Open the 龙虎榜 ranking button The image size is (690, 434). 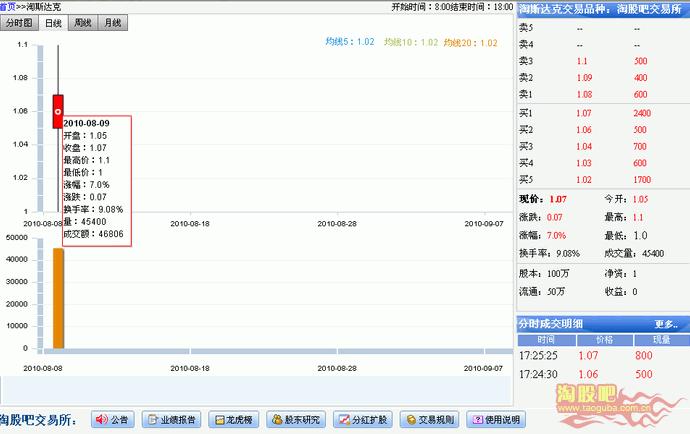pos(234,419)
